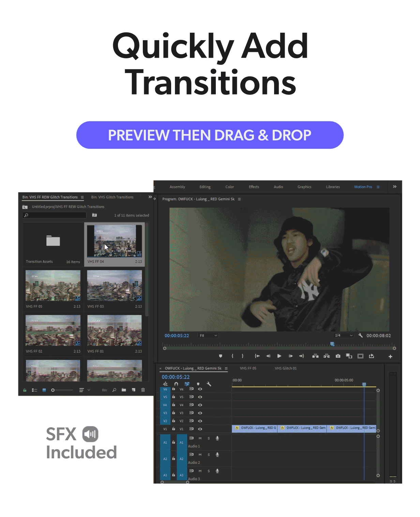Switch bin to List View icon

pos(34,390)
